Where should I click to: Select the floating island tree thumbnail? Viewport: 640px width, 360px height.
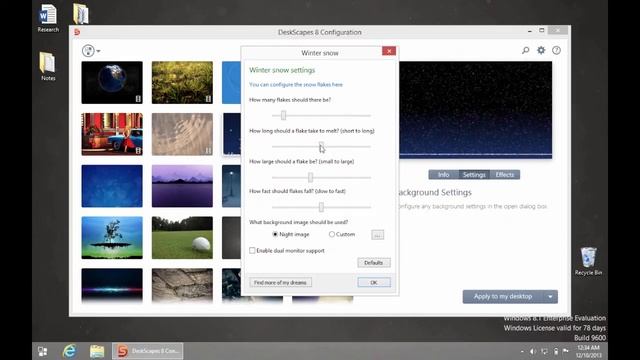click(x=112, y=238)
